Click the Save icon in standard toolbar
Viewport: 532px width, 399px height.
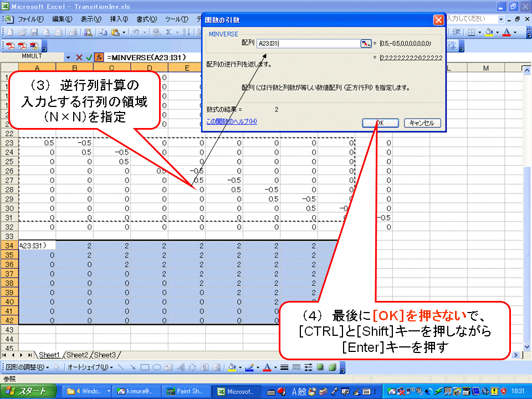point(34,32)
